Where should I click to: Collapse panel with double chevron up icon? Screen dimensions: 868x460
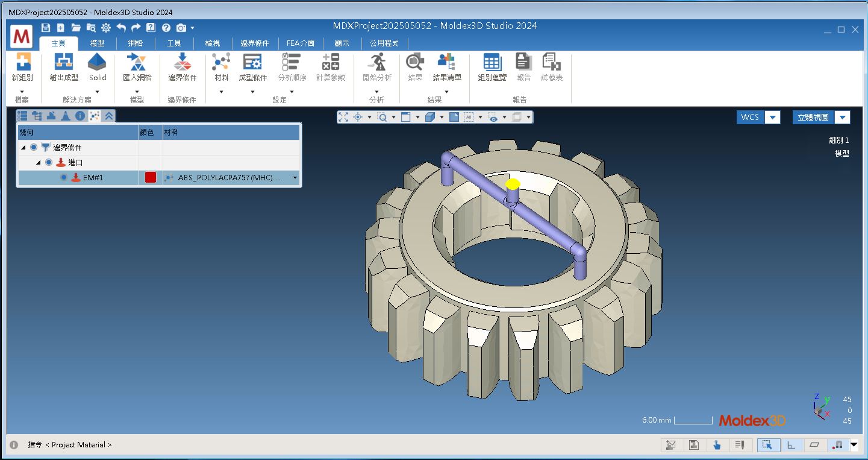pos(109,116)
